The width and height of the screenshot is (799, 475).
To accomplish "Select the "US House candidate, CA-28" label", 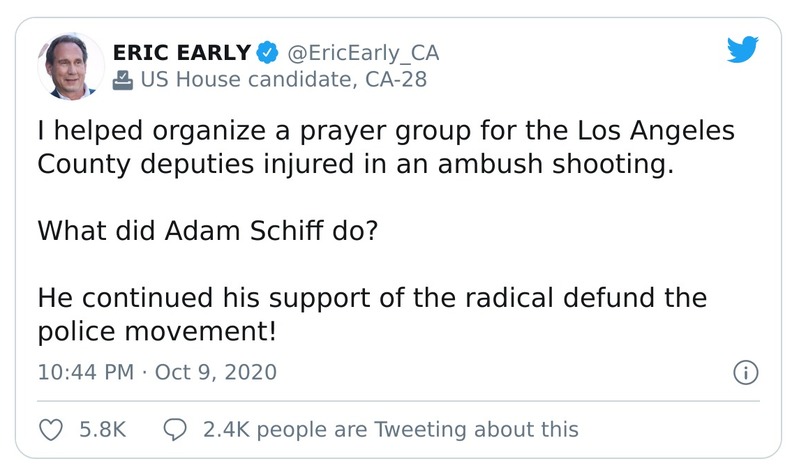I will (x=283, y=80).
